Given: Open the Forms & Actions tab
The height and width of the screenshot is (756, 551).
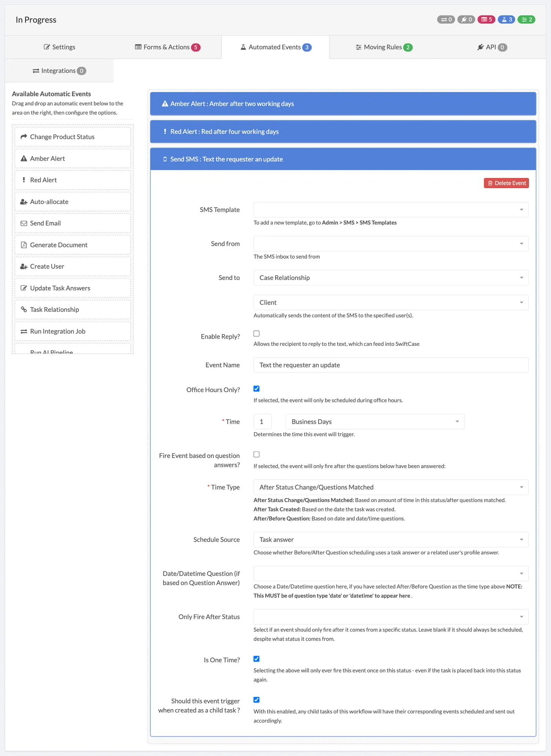Looking at the screenshot, I should coord(167,47).
